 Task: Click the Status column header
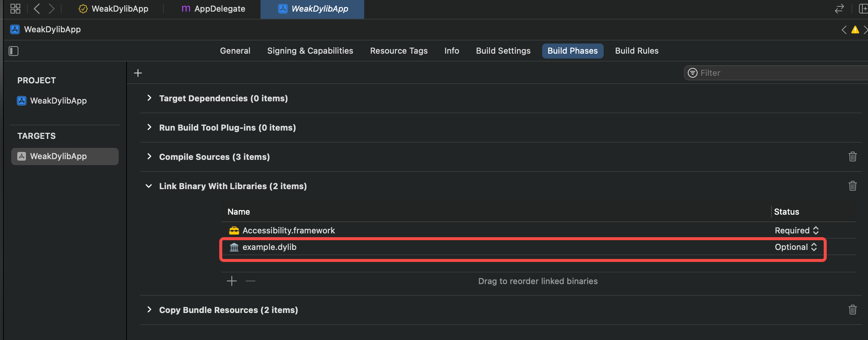pos(787,212)
